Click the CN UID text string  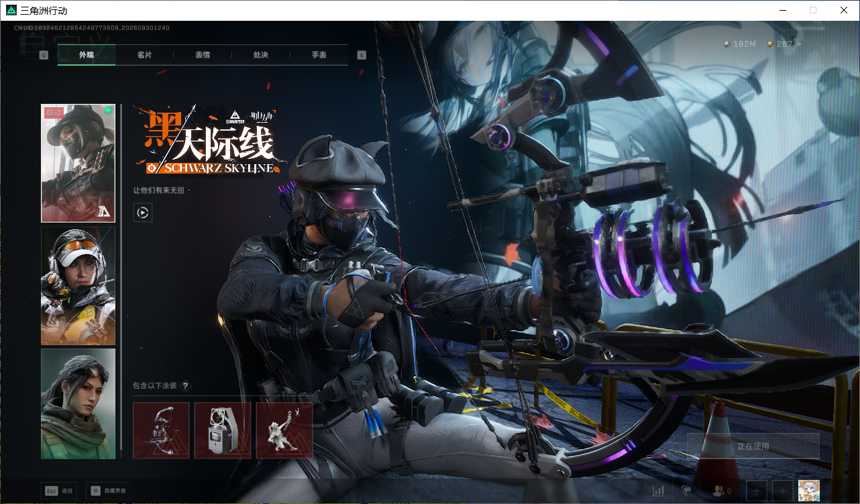point(92,28)
